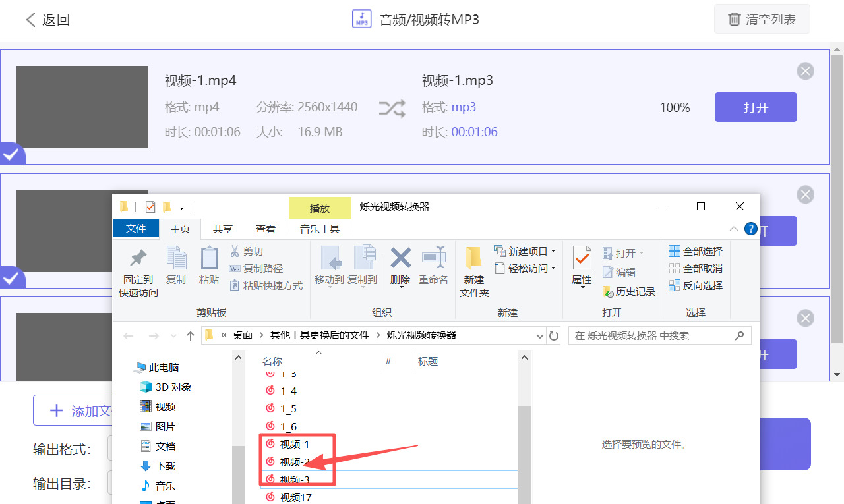
Task: Click 编辑 in the ribbon open group
Action: coord(619,272)
